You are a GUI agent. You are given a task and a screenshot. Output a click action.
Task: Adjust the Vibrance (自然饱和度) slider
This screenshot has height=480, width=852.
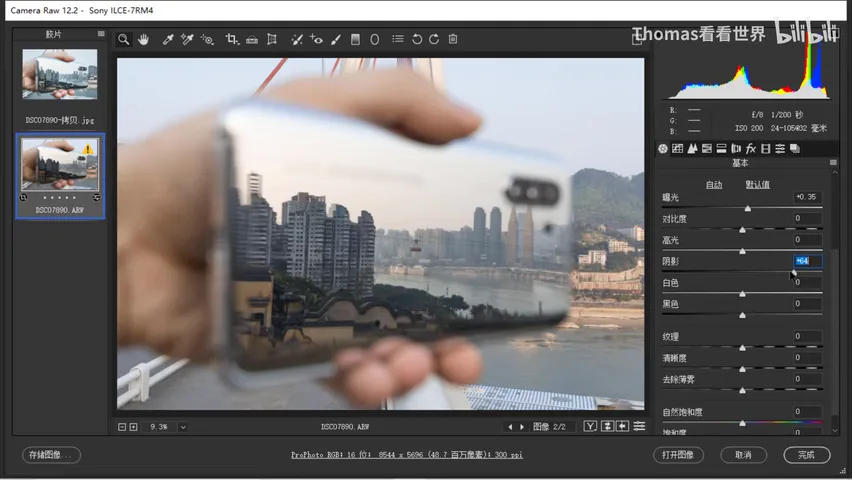point(742,422)
